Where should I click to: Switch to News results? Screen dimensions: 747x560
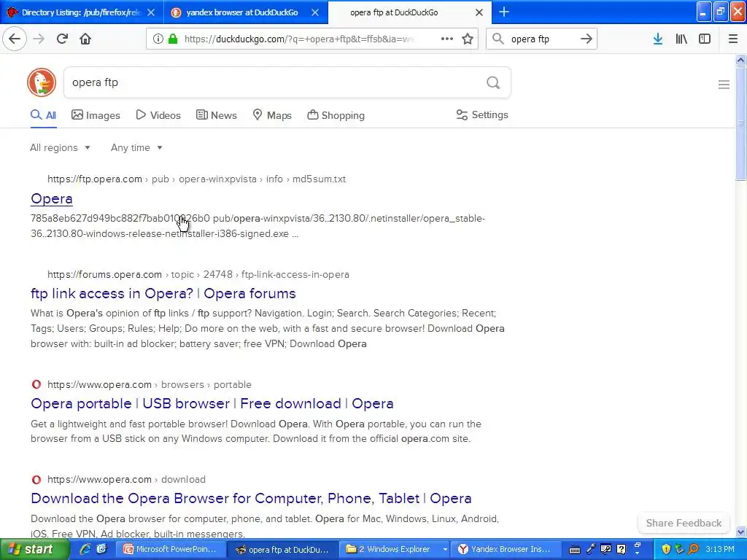pos(216,115)
